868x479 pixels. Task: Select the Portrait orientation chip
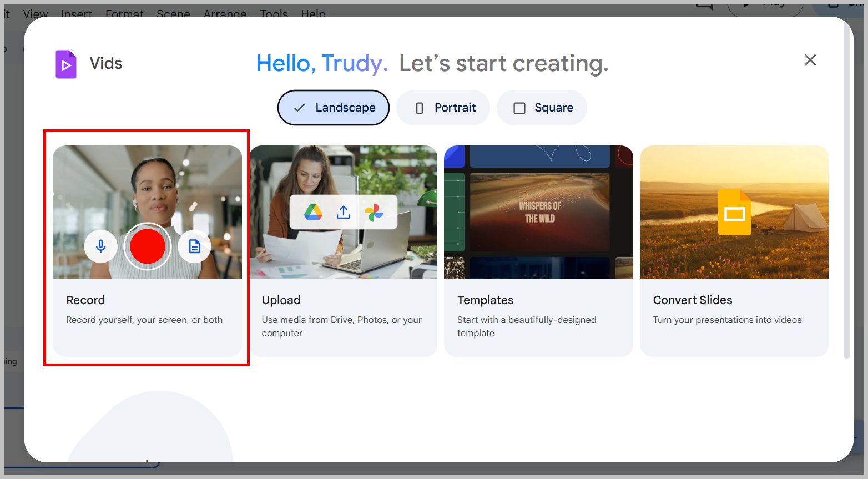443,108
